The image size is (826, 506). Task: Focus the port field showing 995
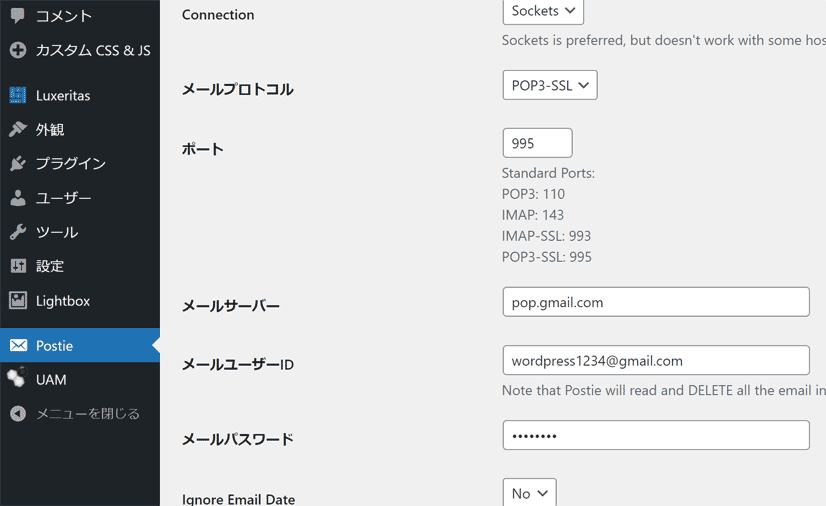click(537, 143)
